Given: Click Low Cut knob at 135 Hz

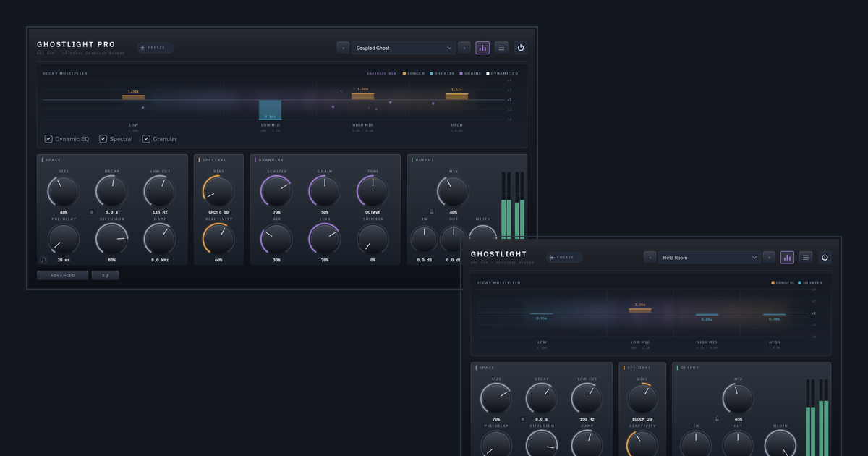Looking at the screenshot, I should (x=160, y=192).
